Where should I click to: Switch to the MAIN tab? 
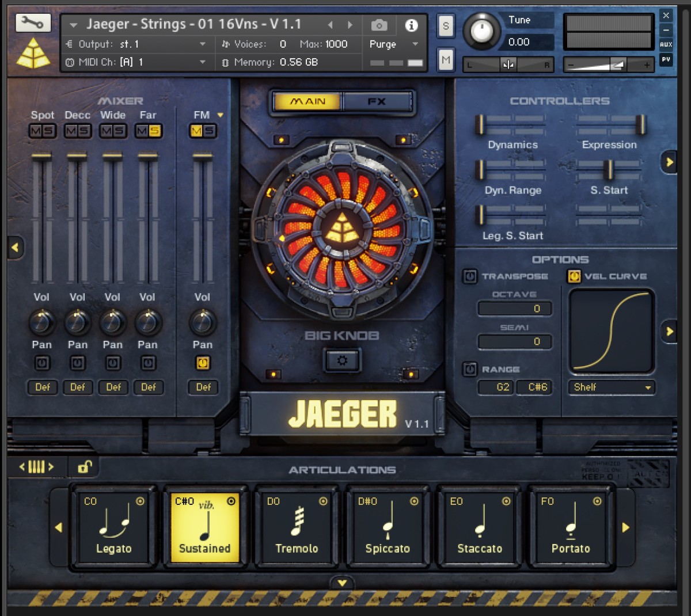(x=307, y=101)
